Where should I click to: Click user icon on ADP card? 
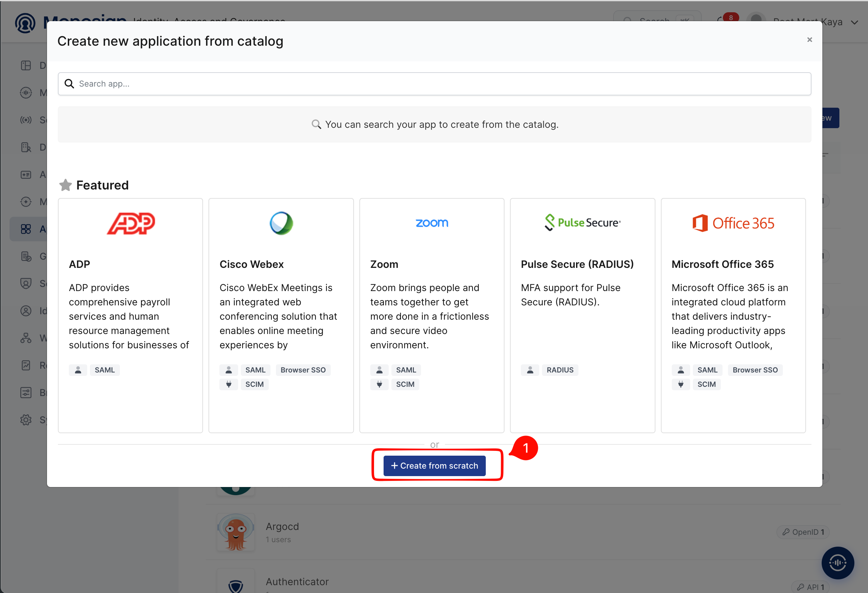(x=78, y=370)
